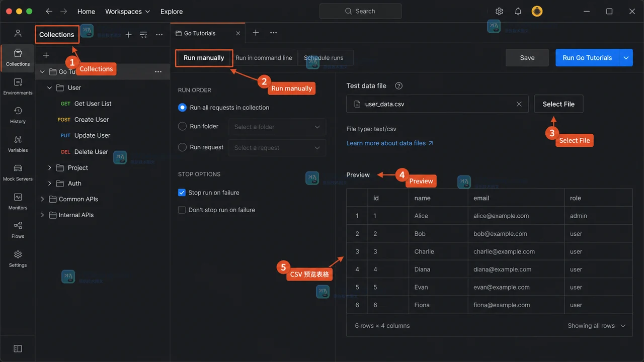644x362 pixels.
Task: Open Learn more about data files link
Action: (x=390, y=143)
